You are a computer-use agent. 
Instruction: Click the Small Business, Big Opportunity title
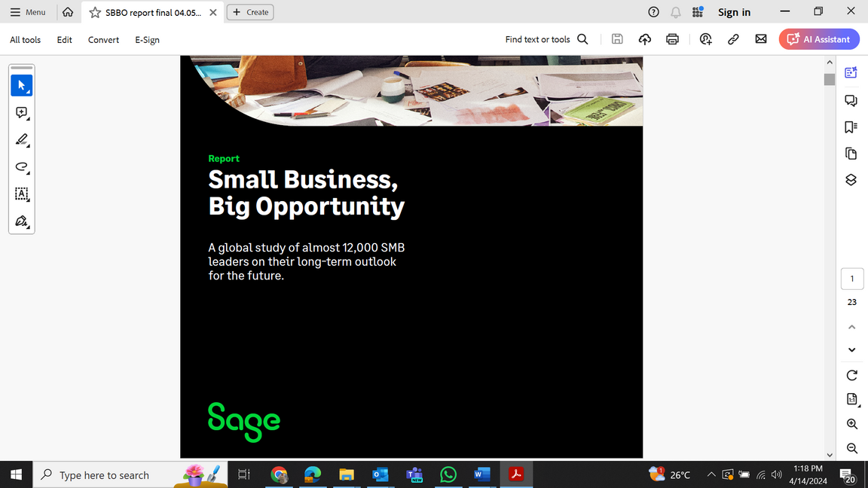(x=306, y=193)
